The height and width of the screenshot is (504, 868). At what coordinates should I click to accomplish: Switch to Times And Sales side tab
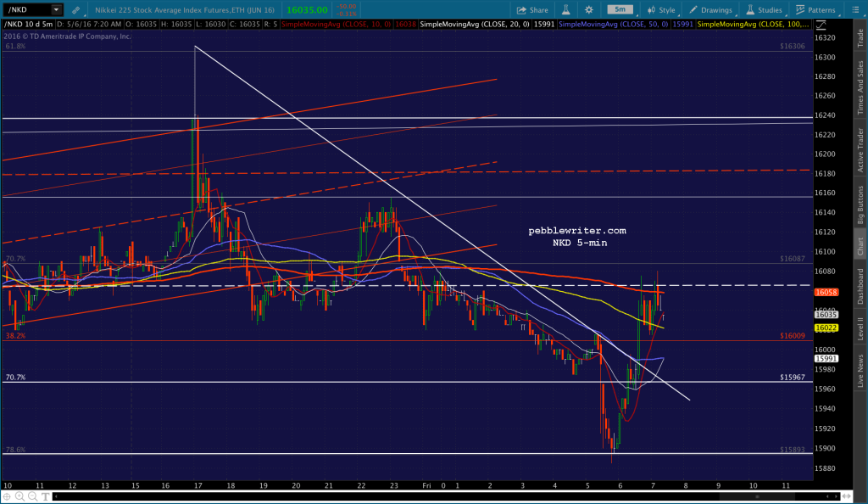pos(860,87)
